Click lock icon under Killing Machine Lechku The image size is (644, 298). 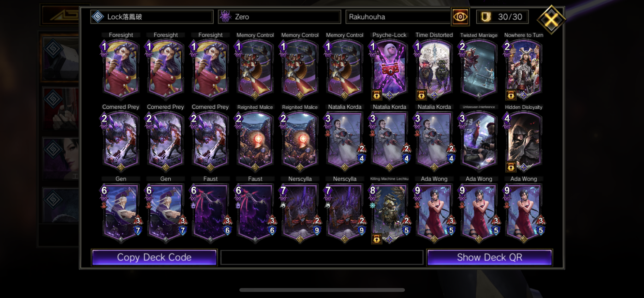point(376,239)
